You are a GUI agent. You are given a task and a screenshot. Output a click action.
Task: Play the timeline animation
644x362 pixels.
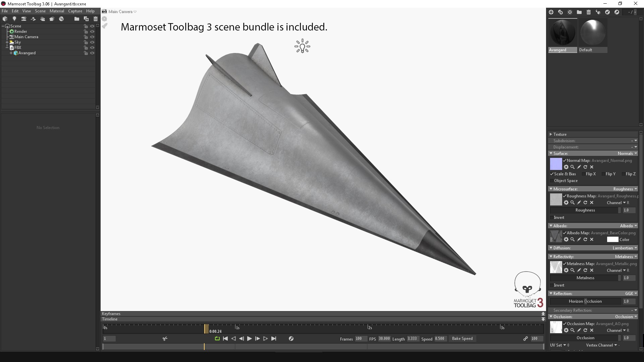(x=249, y=339)
